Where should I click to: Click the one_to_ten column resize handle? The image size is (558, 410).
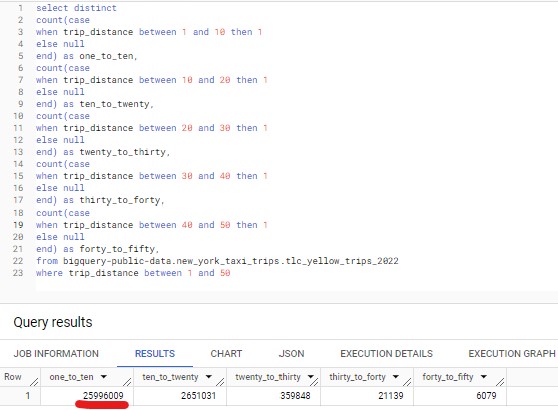(x=127, y=382)
